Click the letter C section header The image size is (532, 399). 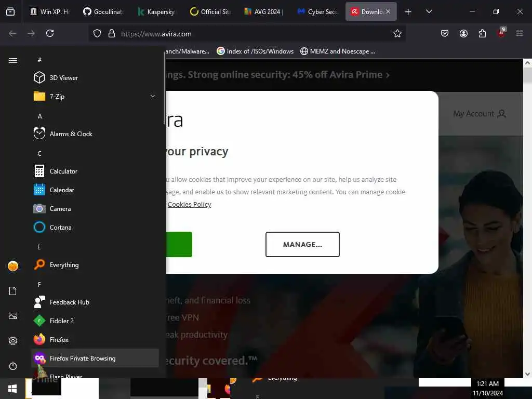(39, 153)
